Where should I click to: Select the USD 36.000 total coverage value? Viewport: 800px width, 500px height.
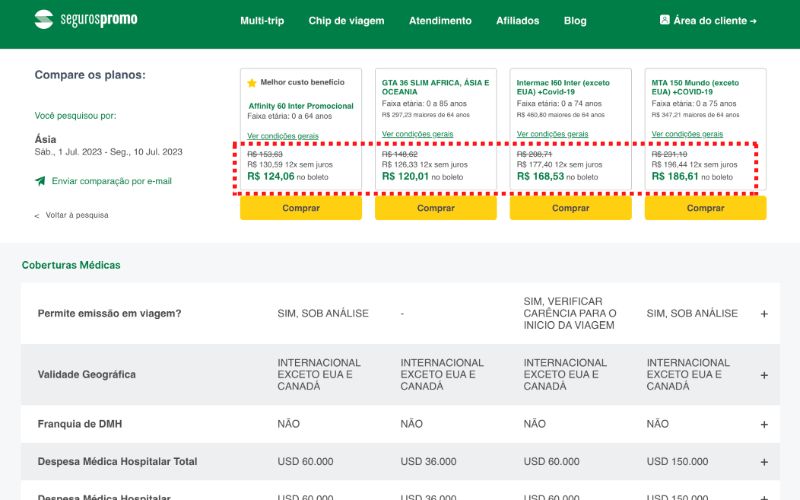click(x=428, y=462)
